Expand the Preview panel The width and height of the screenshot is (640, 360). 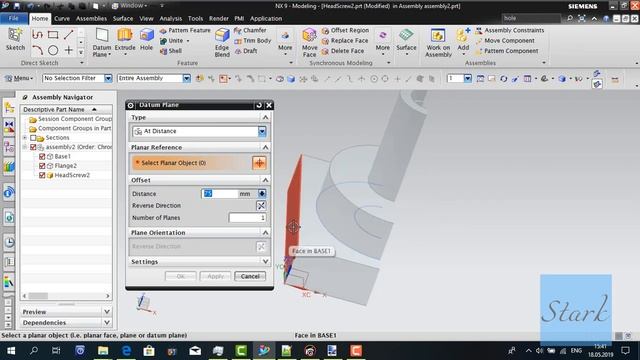coord(107,312)
